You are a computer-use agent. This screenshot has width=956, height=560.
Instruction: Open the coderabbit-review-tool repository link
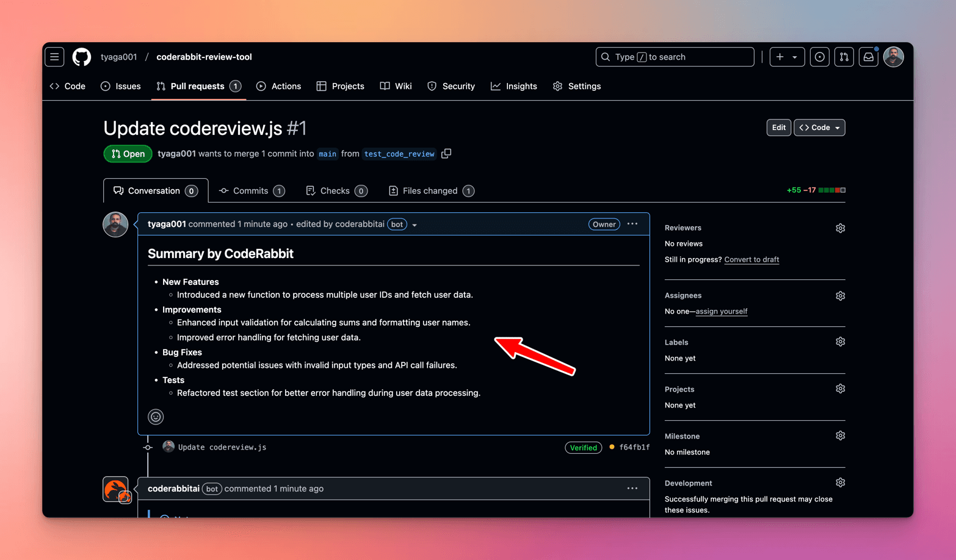[x=204, y=57]
